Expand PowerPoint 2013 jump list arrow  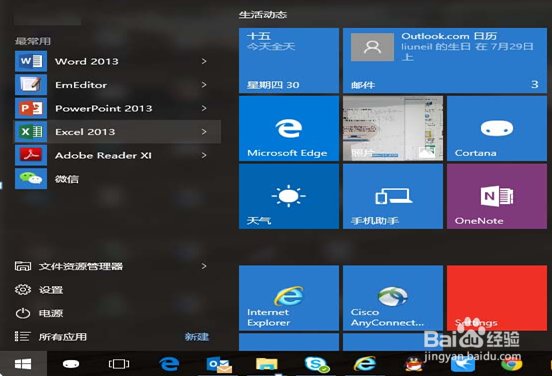204,108
